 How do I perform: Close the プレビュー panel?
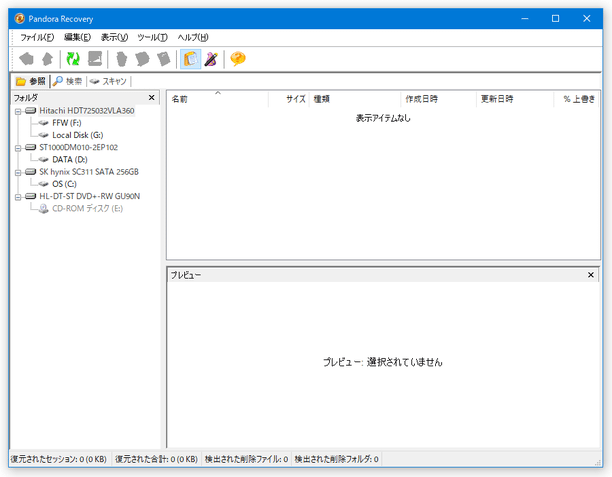591,275
